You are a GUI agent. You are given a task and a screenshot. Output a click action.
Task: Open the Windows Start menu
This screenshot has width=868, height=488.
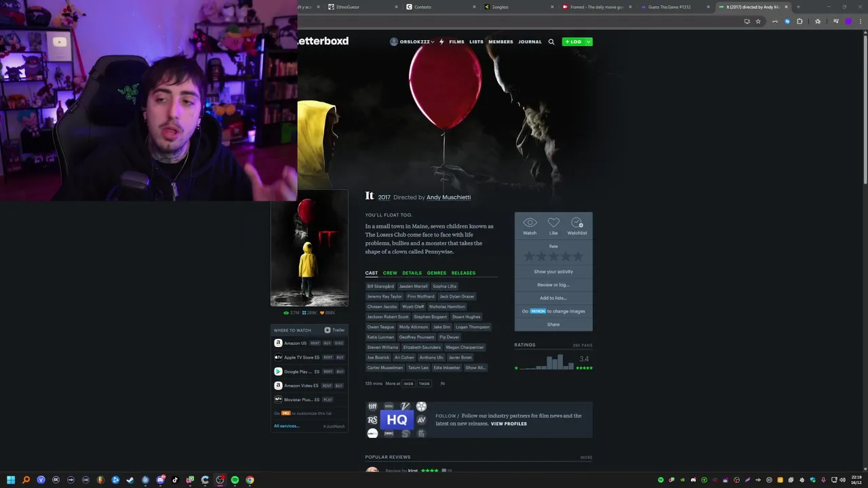click(x=11, y=480)
